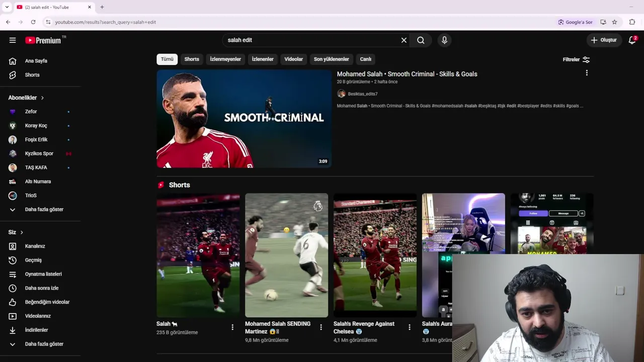Go back in browser history
This screenshot has height=362, width=644.
(x=8, y=22)
